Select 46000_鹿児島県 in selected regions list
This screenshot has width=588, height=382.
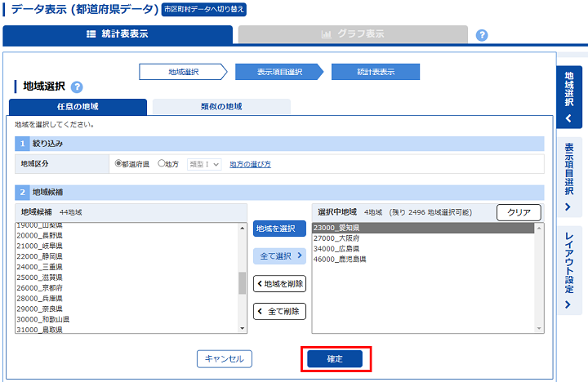[423, 260]
